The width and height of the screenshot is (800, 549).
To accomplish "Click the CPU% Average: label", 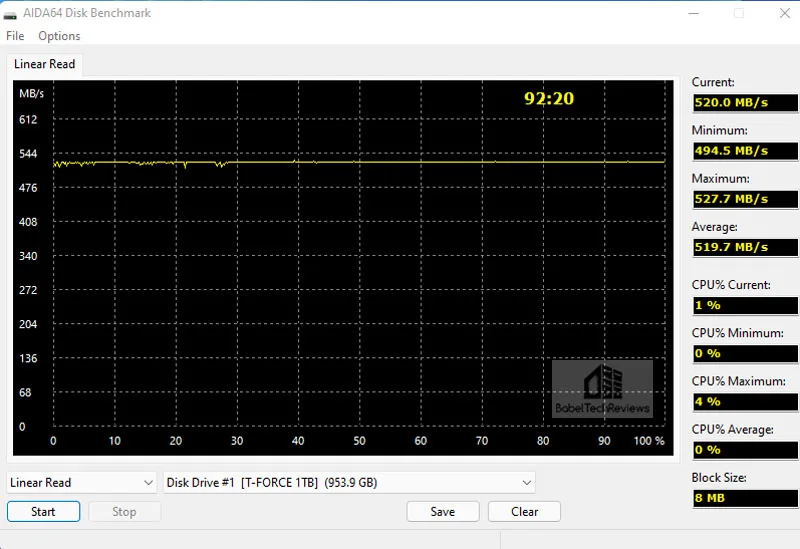I will 732,430.
